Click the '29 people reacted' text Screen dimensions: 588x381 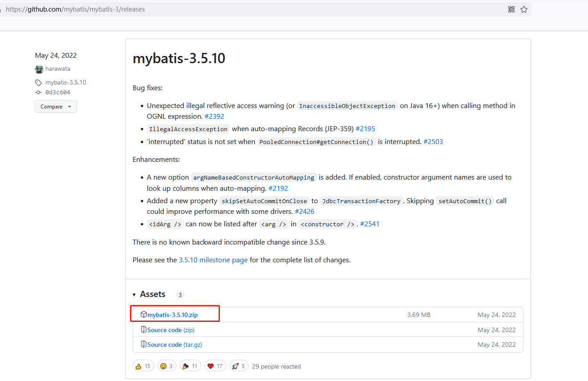tap(276, 367)
